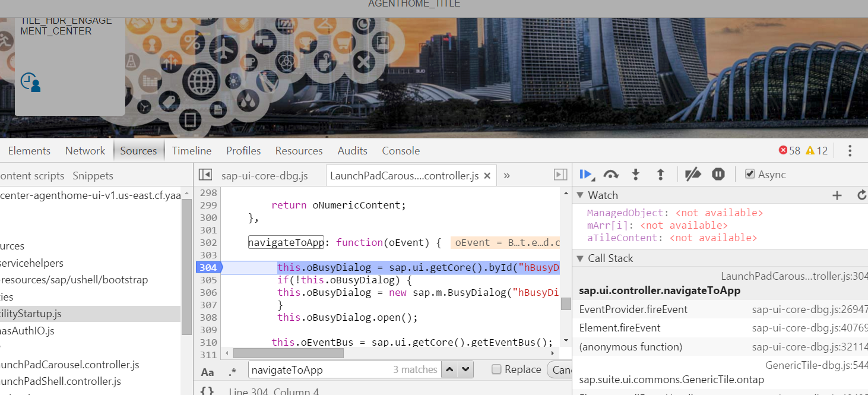Open GenericTile-dbg.js:544 source link
Screen dimensions: 868x395
816,366
